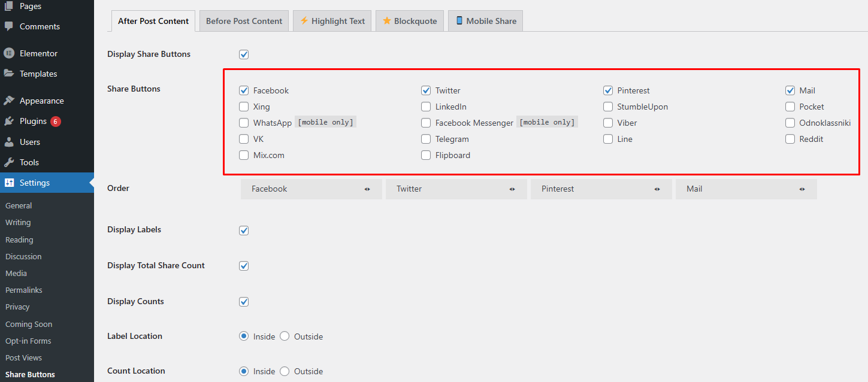
Task: Choose Inside for Count Location
Action: point(244,371)
